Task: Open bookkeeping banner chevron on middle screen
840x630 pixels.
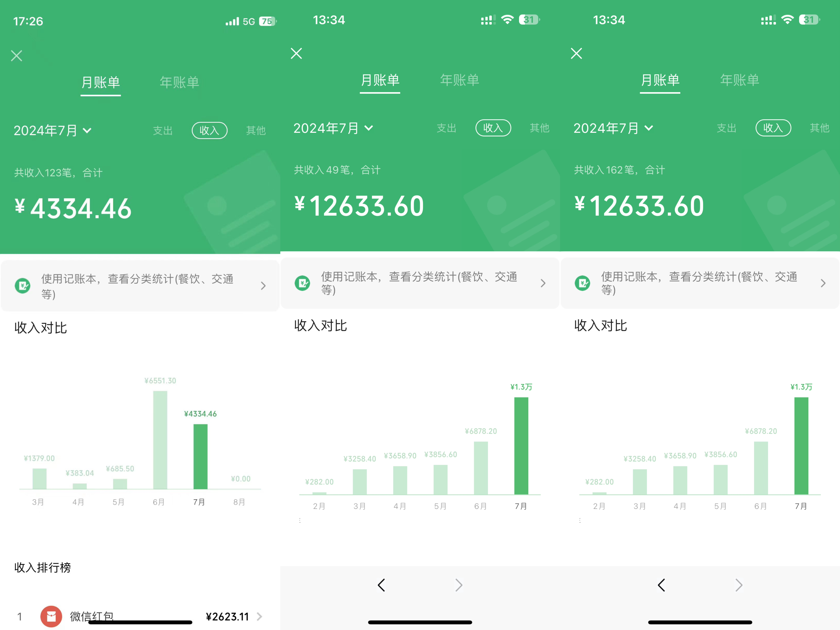Action: [543, 283]
